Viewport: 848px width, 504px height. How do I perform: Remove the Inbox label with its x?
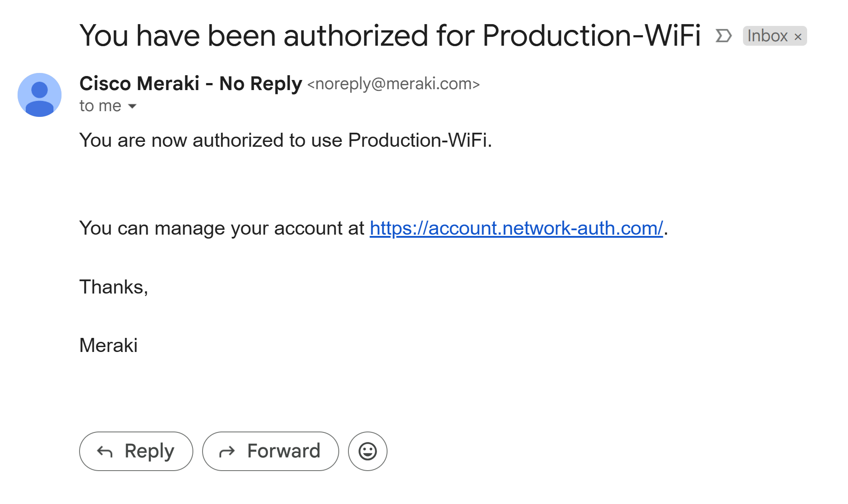click(798, 36)
